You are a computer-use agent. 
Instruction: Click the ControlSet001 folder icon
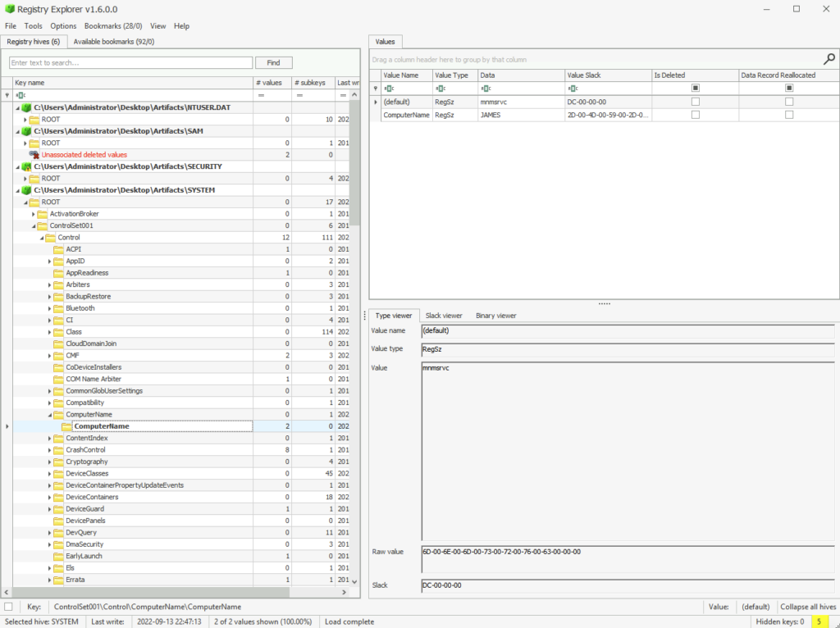point(43,226)
